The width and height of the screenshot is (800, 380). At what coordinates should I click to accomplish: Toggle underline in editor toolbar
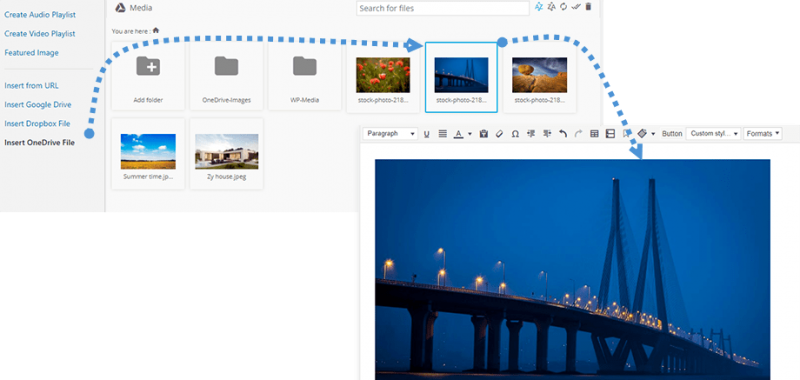(x=427, y=134)
